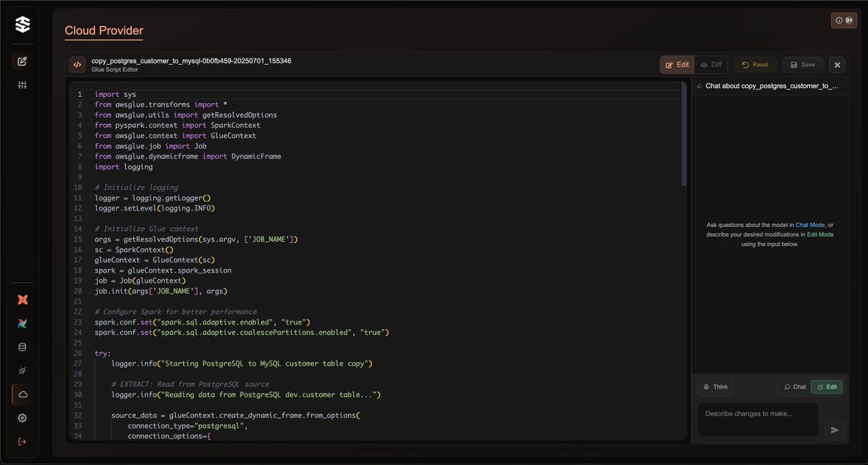Switch editor to Diff view
868x465 pixels.
pos(711,65)
